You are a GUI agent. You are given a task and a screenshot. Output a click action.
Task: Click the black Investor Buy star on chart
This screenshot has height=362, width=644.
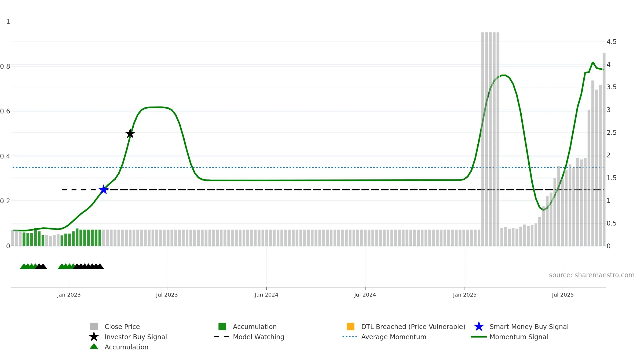130,133
